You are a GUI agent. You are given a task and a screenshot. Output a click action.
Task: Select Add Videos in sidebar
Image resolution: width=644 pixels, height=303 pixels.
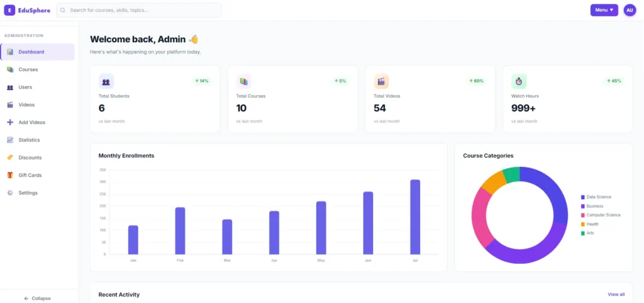point(37,122)
